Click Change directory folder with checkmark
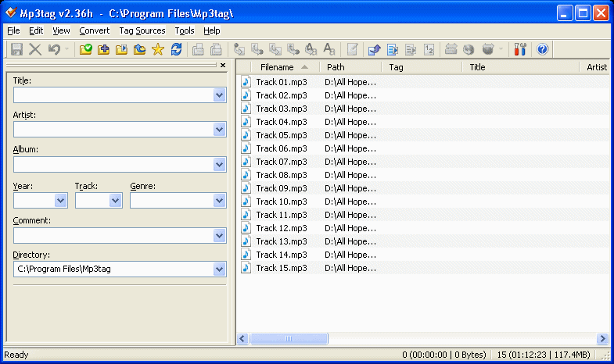The image size is (614, 364). (85, 49)
